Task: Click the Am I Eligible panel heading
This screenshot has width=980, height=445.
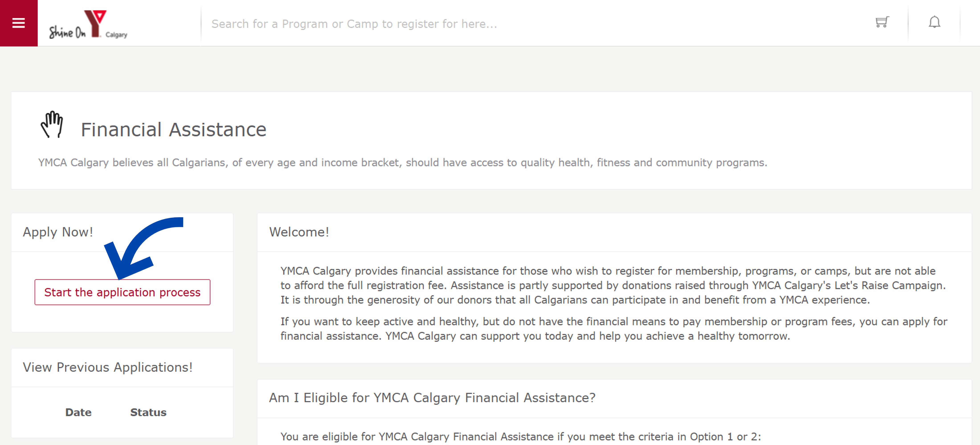Action: click(432, 398)
